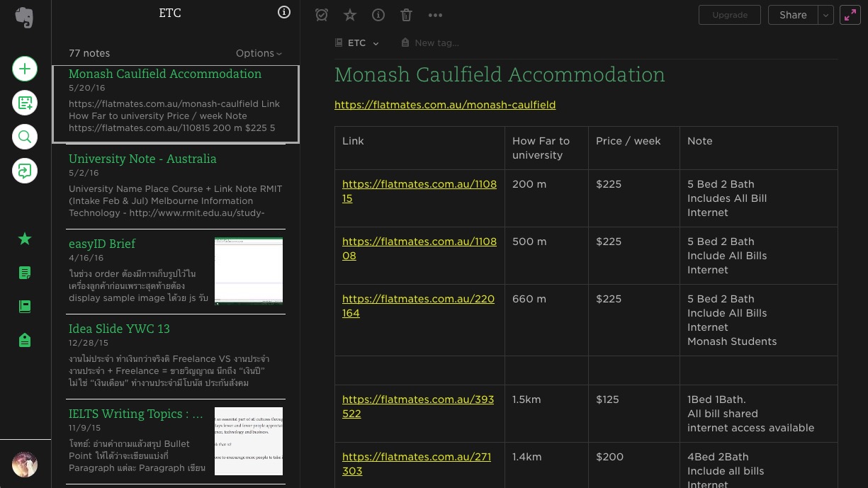Open Options dropdown in note list
Image resolution: width=868 pixels, height=488 pixels.
coord(259,53)
